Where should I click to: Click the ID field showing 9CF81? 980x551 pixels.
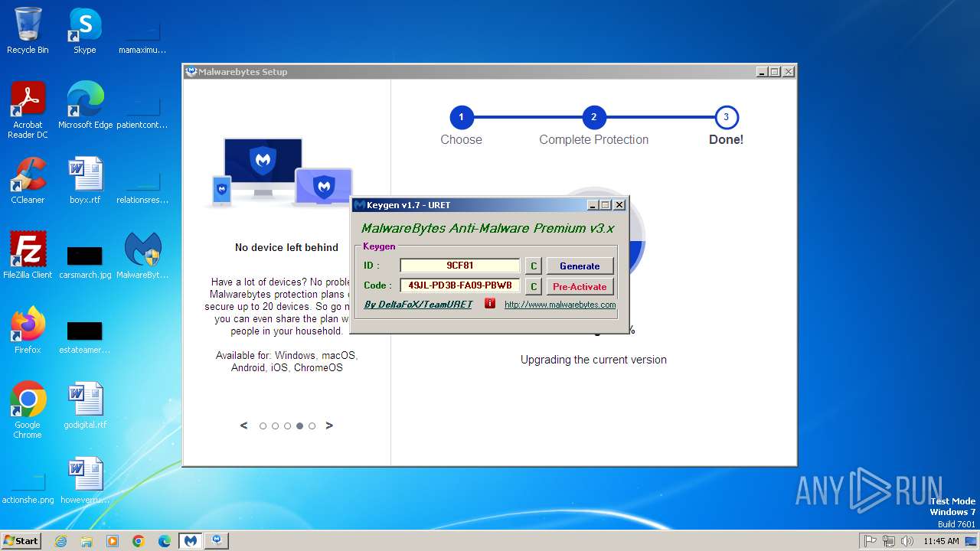[x=460, y=266]
